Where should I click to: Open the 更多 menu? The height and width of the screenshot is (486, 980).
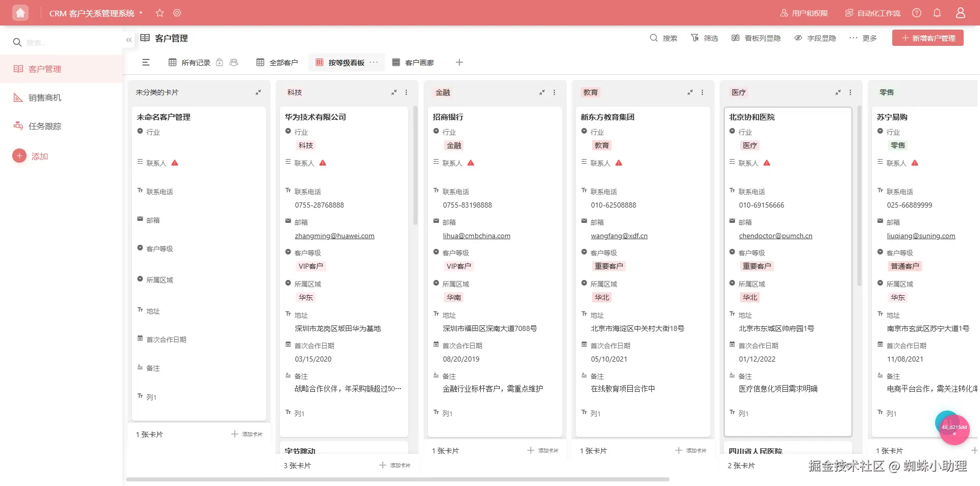coord(863,38)
